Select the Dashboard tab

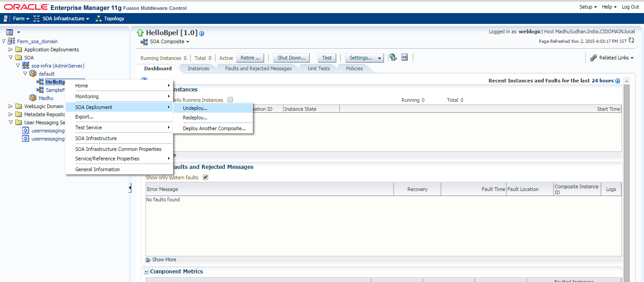(x=158, y=68)
